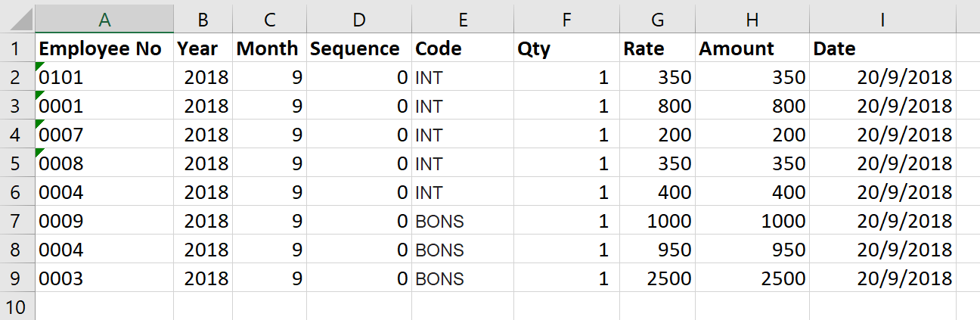Select the Sequence header cell
Viewport: 980px width, 320px height.
[358, 49]
